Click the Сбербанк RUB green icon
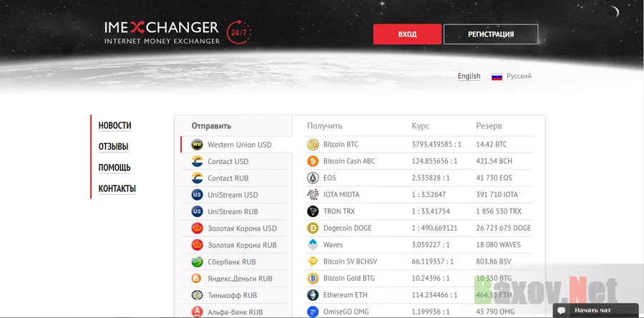This screenshot has height=318, width=644. coord(197,261)
